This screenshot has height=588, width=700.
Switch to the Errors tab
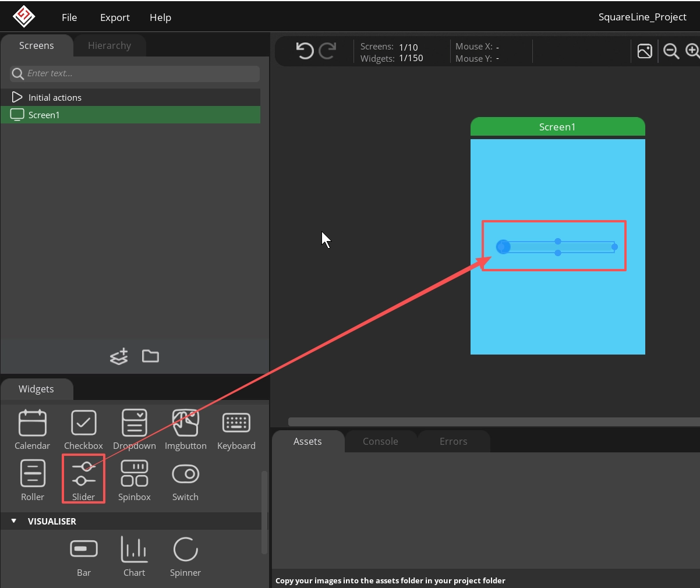(x=454, y=441)
